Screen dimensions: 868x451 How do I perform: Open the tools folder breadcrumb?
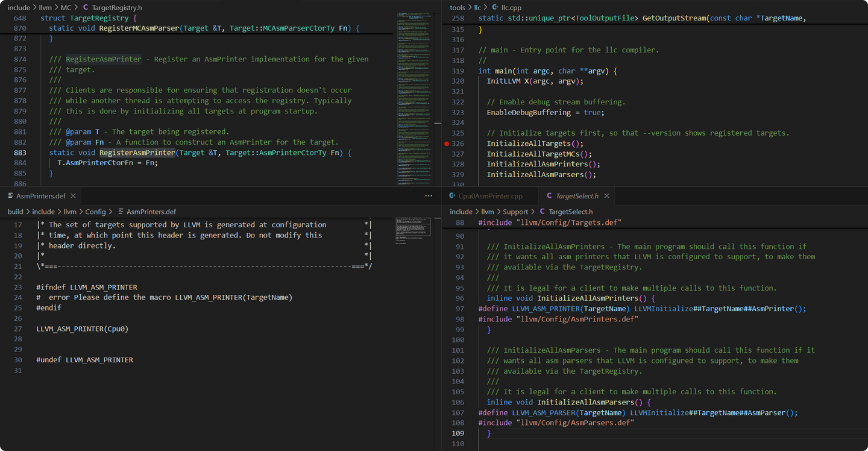click(458, 8)
